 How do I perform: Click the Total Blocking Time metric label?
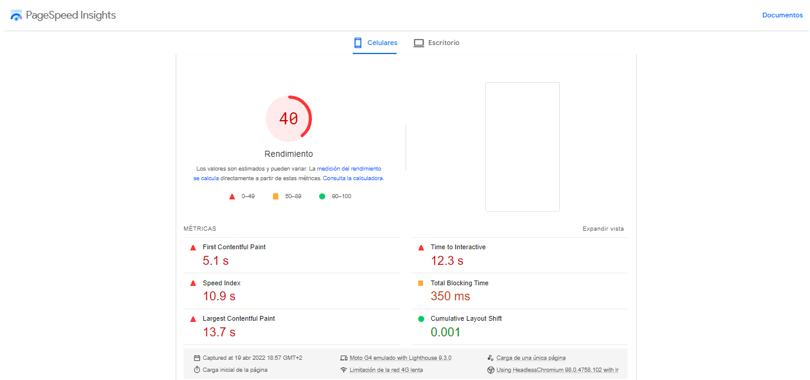[460, 283]
